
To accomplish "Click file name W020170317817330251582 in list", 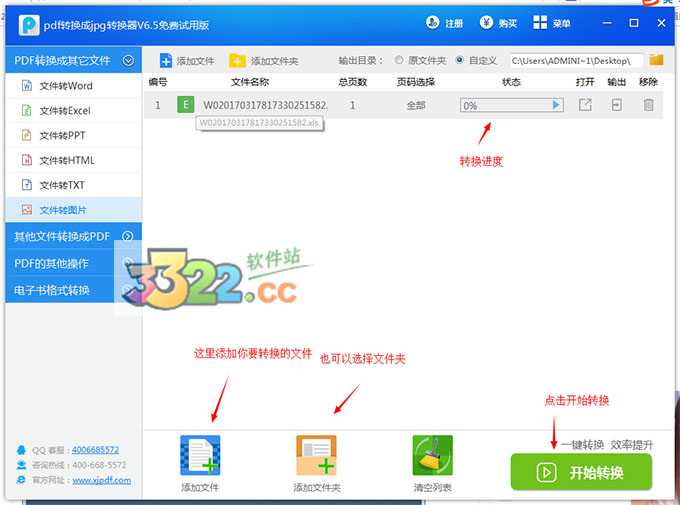I will click(x=266, y=105).
